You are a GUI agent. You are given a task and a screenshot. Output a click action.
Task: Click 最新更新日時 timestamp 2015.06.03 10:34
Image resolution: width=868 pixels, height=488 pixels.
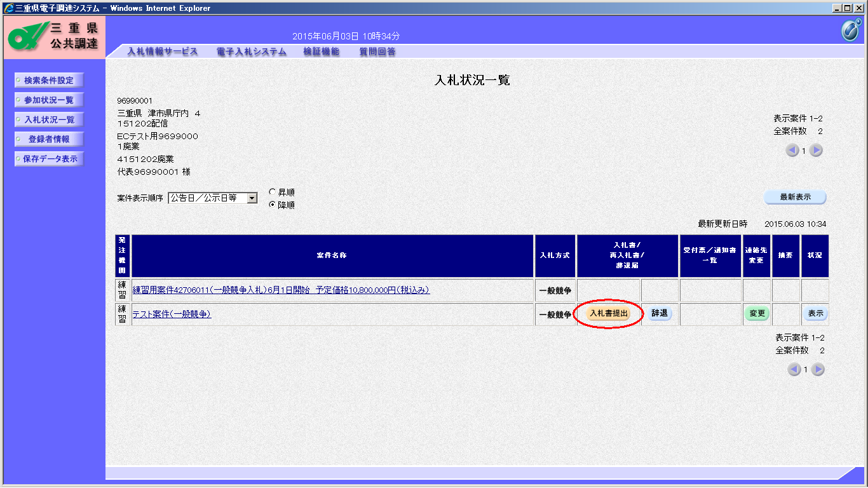click(x=796, y=224)
